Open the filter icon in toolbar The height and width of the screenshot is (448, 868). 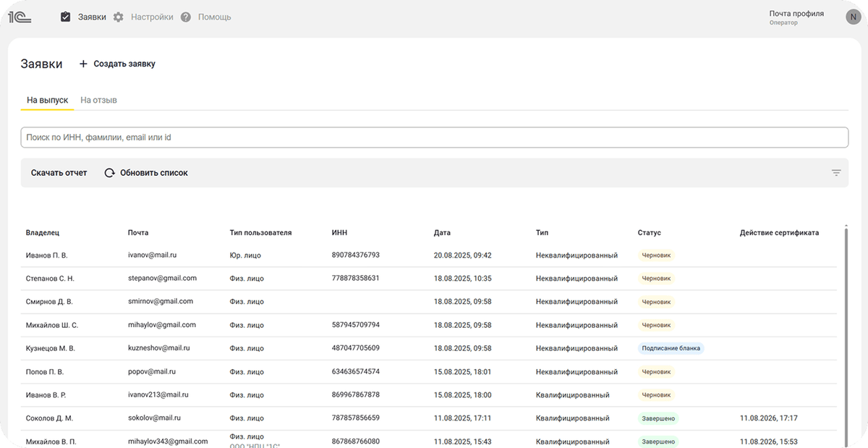tap(836, 173)
